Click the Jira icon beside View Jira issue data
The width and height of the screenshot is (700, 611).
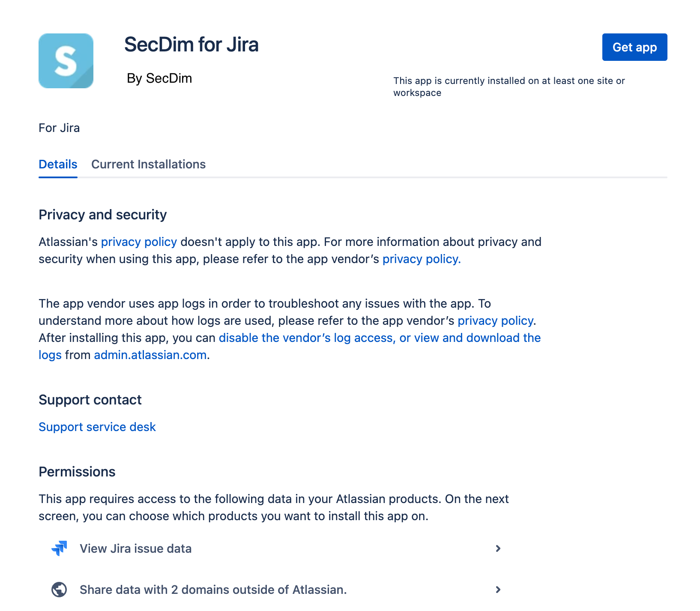(x=60, y=548)
